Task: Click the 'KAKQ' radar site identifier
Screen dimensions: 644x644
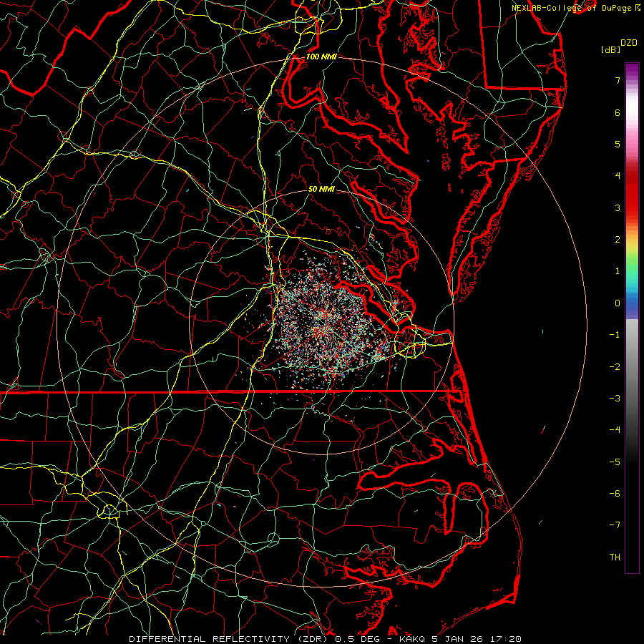Action: pos(414,639)
